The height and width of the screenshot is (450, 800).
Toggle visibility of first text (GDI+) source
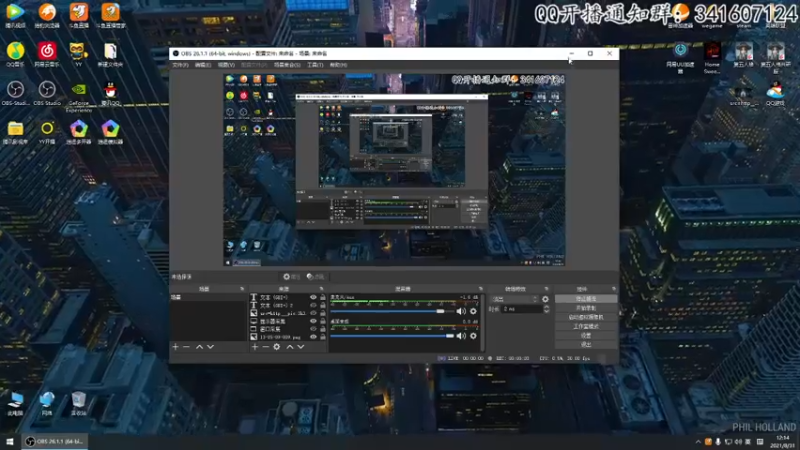pos(313,297)
